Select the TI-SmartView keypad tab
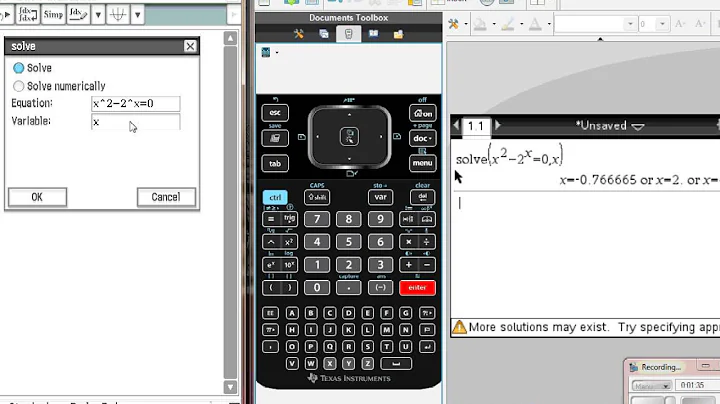The image size is (720, 404). pyautogui.click(x=349, y=34)
